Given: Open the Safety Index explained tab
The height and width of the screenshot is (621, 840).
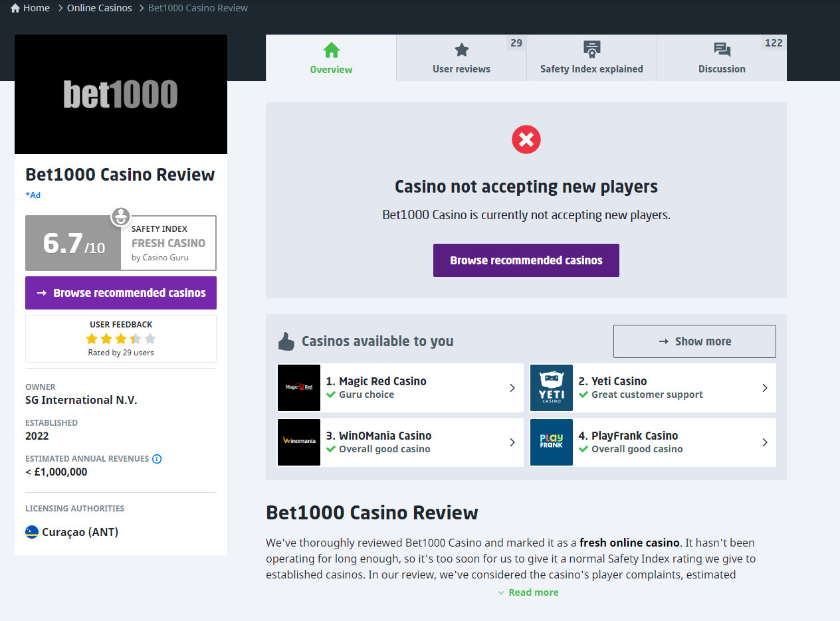Looking at the screenshot, I should (x=591, y=58).
